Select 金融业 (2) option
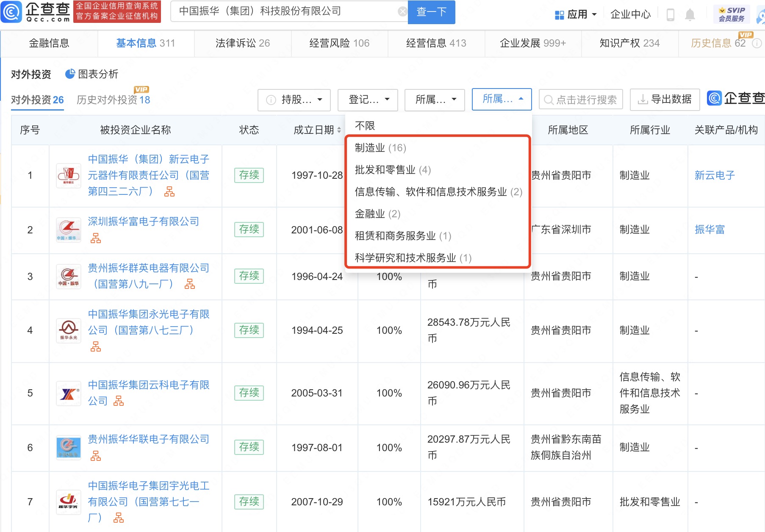 [x=377, y=214]
